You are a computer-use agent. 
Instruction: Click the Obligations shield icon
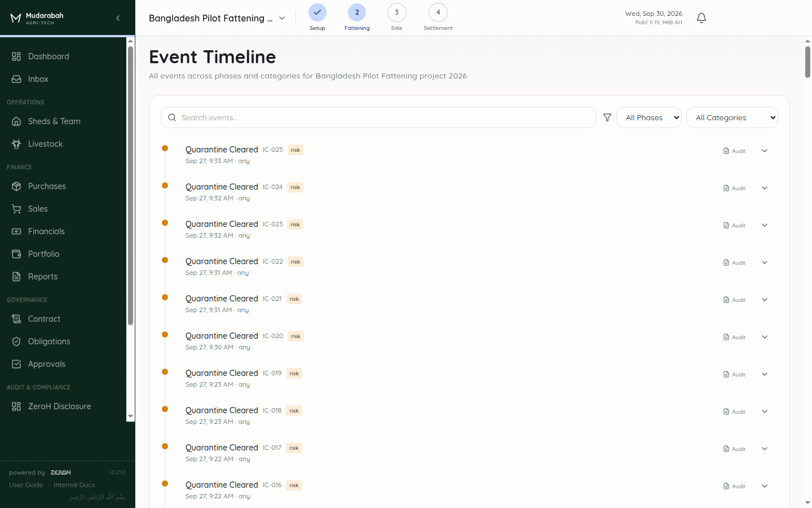pos(16,341)
